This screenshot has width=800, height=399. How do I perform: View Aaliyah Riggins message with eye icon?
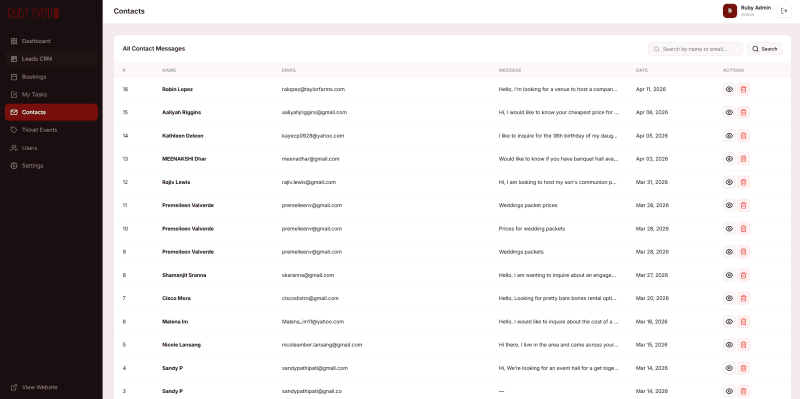729,112
